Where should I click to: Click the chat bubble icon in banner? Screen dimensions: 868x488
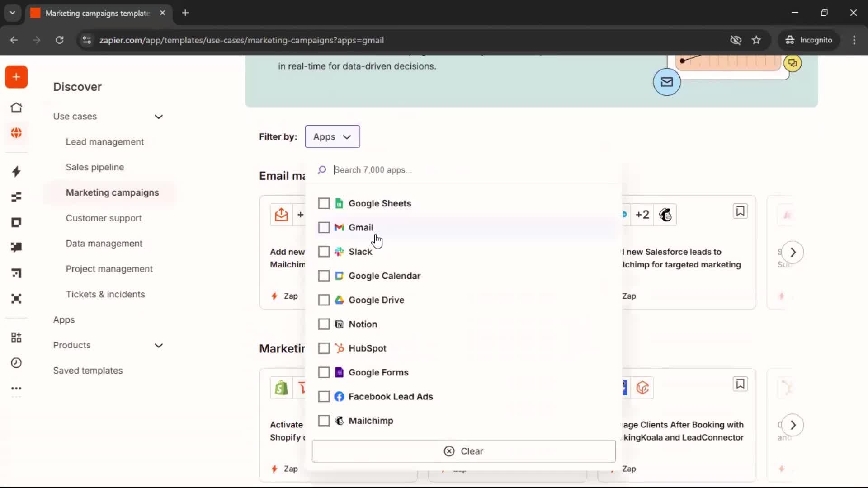click(793, 63)
